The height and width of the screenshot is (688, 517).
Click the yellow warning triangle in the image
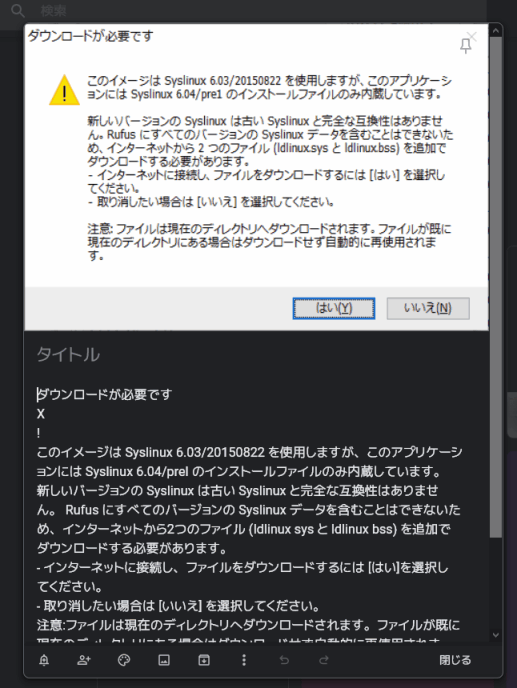coord(65,90)
